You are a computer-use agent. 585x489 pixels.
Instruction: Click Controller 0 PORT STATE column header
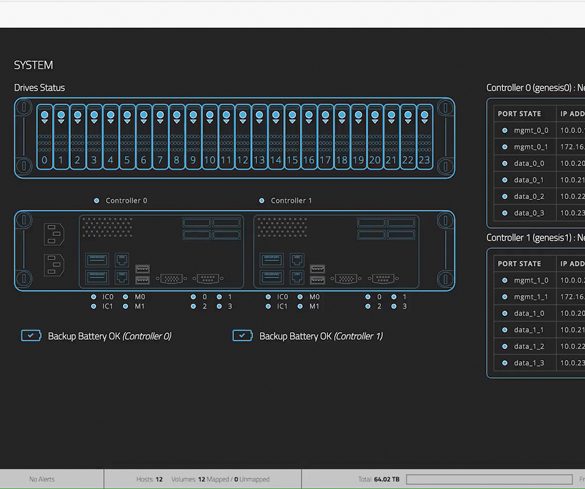519,114
